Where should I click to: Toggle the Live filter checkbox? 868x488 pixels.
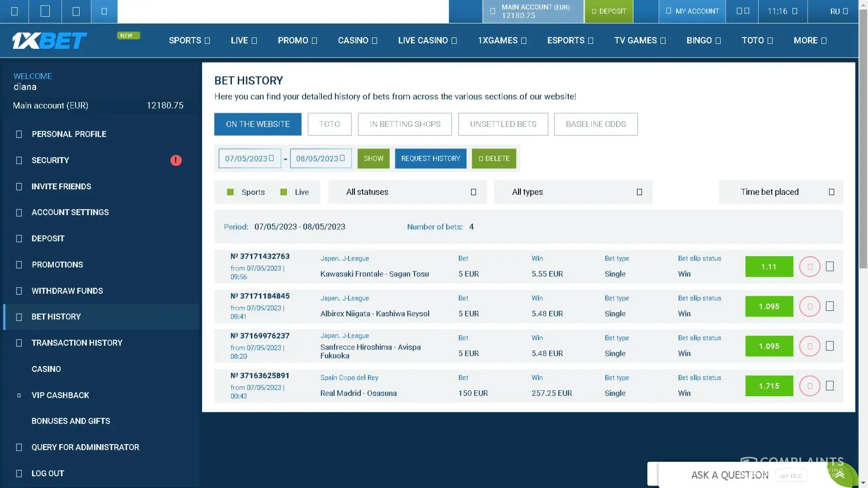(284, 192)
